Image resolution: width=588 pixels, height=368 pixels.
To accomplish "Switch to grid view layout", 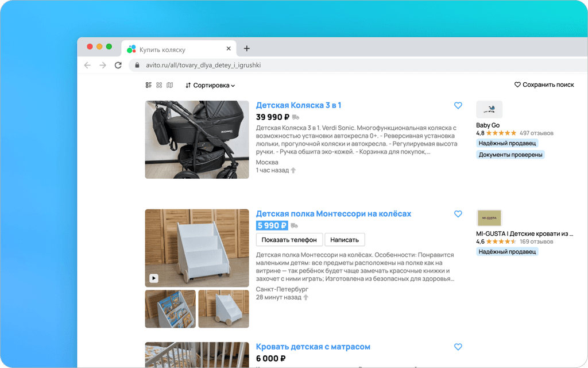I will (158, 85).
